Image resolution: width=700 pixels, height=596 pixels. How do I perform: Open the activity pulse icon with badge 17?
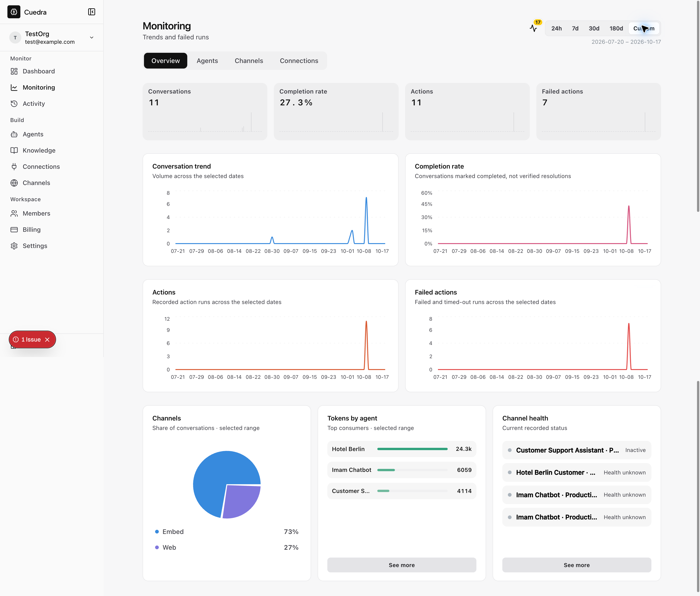point(534,28)
